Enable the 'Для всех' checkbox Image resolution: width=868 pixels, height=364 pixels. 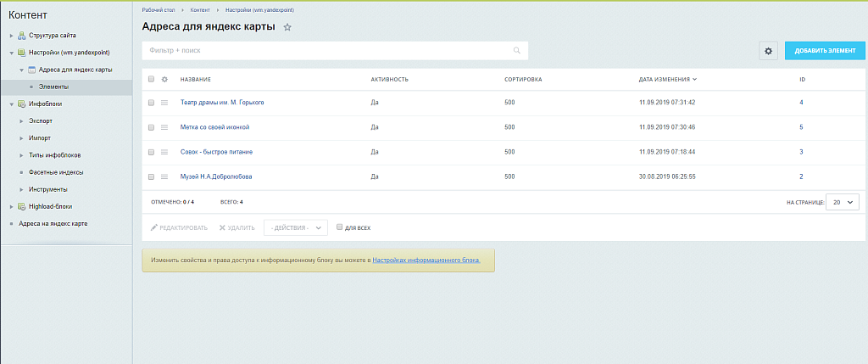coord(340,227)
